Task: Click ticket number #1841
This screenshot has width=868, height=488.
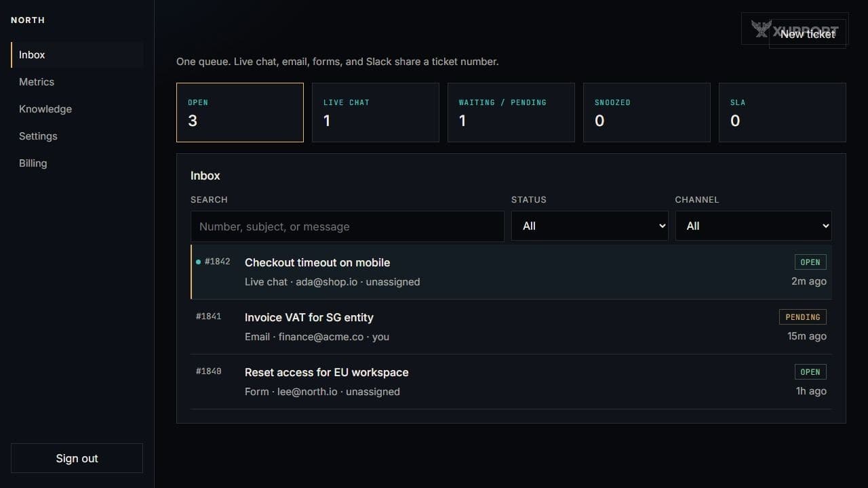Action: tap(209, 317)
